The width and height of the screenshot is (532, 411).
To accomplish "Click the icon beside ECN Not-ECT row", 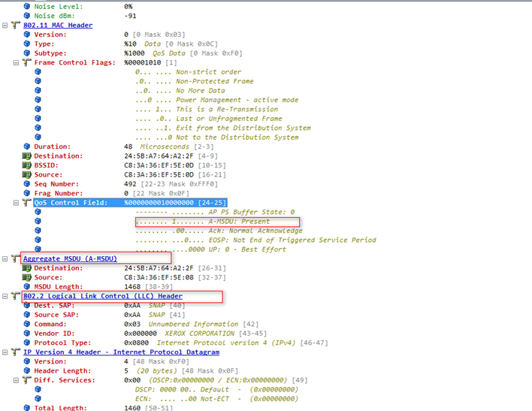I will tap(38, 399).
